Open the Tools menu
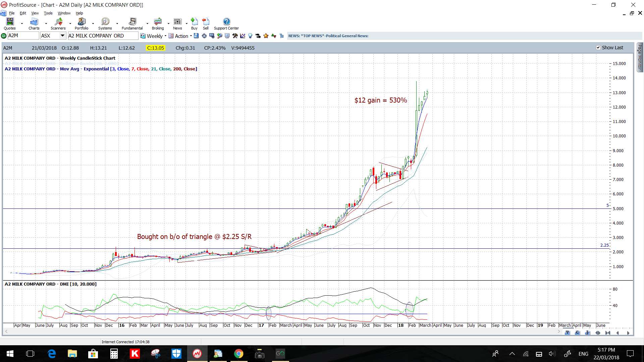 (x=48, y=13)
